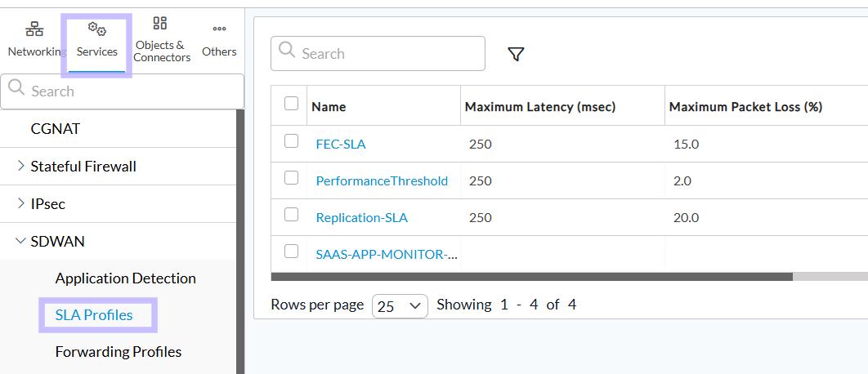This screenshot has width=868, height=374.
Task: Click magnifier icon in table search
Action: (x=287, y=51)
